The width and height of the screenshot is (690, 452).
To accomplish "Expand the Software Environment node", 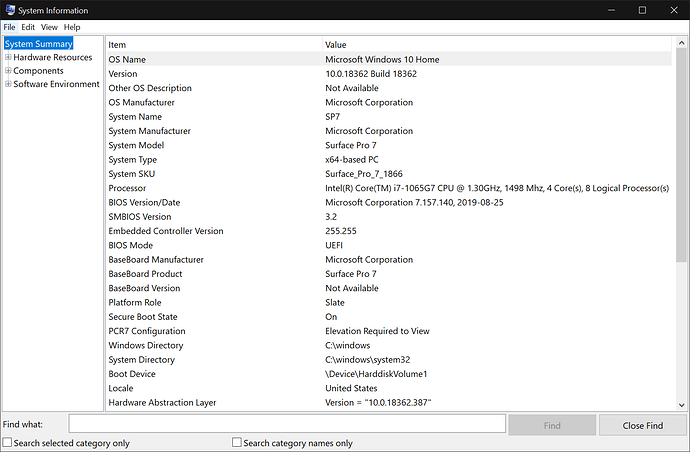I will point(8,84).
